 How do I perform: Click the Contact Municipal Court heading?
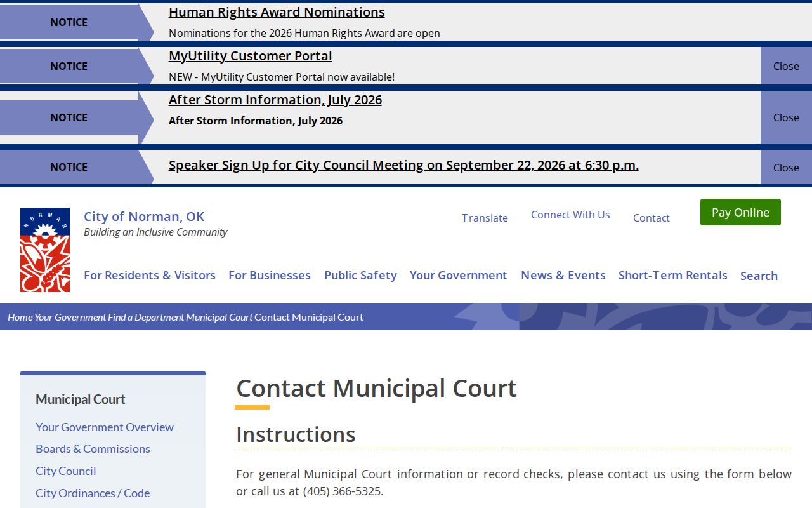pyautogui.click(x=377, y=388)
